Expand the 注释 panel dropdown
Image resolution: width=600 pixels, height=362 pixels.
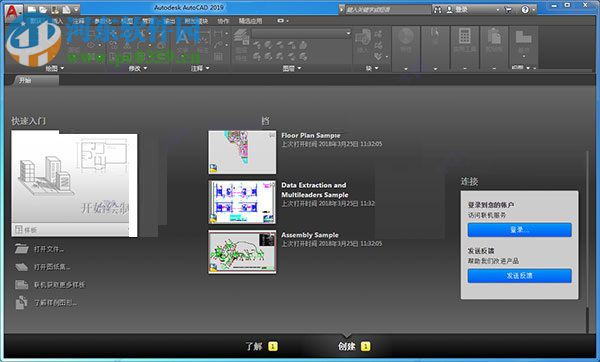tap(200, 68)
